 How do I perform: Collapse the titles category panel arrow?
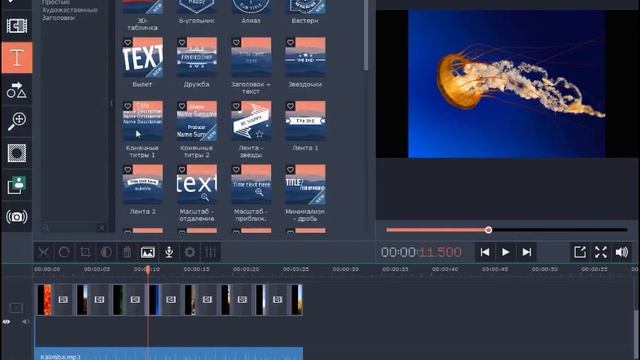tap(111, 103)
